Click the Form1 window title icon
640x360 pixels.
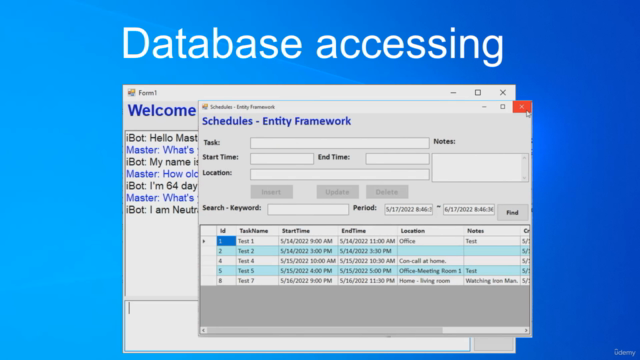[x=131, y=93]
